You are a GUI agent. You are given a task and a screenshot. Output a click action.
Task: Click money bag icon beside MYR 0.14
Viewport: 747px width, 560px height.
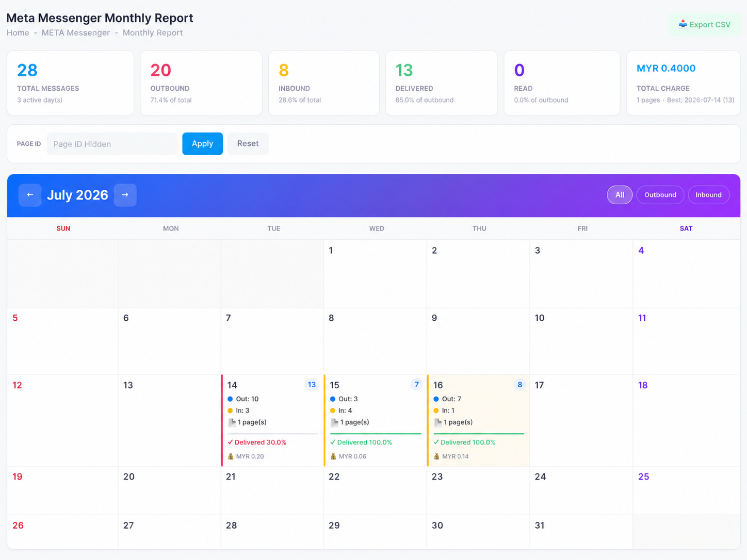click(x=436, y=456)
